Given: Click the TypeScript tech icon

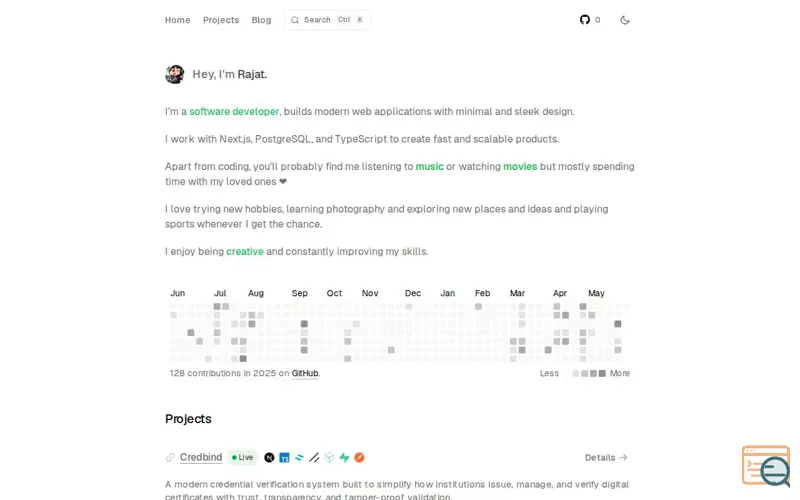Looking at the screenshot, I should [x=284, y=458].
